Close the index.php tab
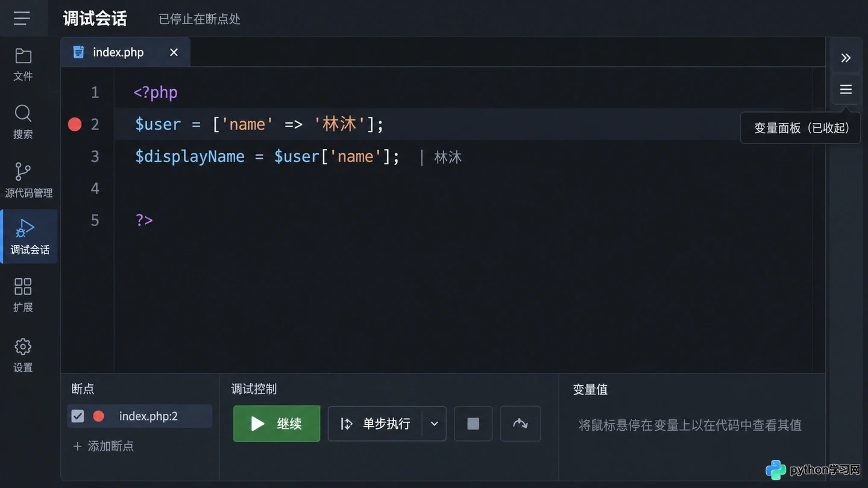 pyautogui.click(x=174, y=52)
